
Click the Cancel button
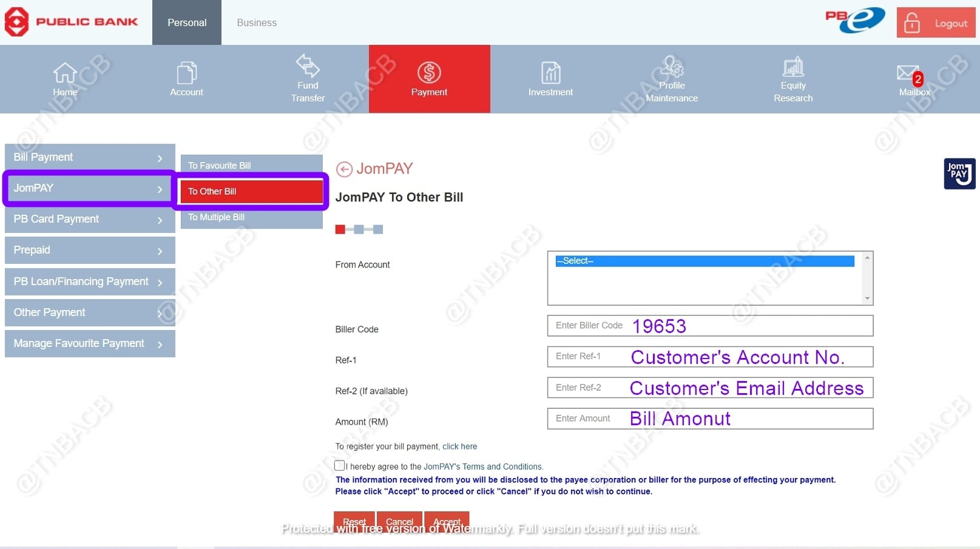[x=399, y=521]
